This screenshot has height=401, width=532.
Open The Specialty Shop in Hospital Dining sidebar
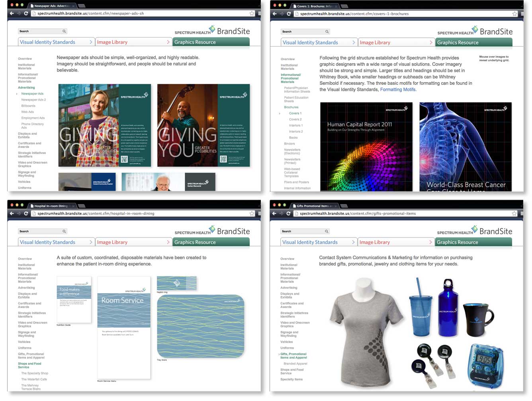(x=35, y=373)
